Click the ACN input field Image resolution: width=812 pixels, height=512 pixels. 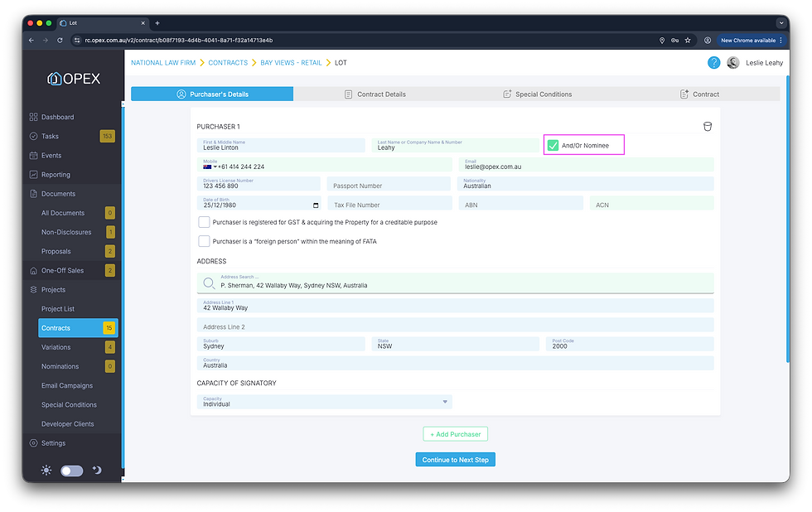click(x=652, y=203)
